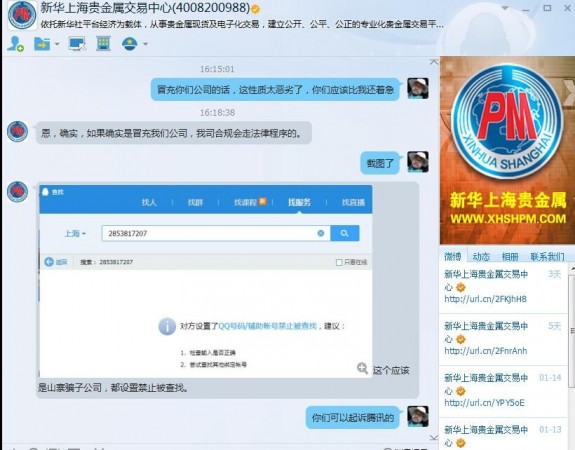This screenshot has width=575, height=450.
Task: Click my avatar next to 截图了 message
Action: pos(418,162)
